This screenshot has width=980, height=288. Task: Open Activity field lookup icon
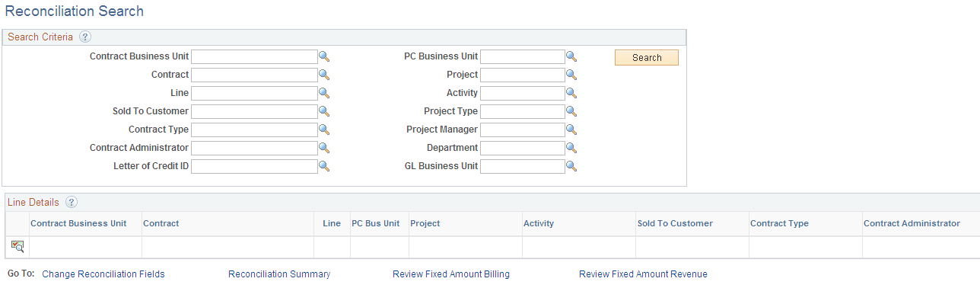(x=571, y=93)
